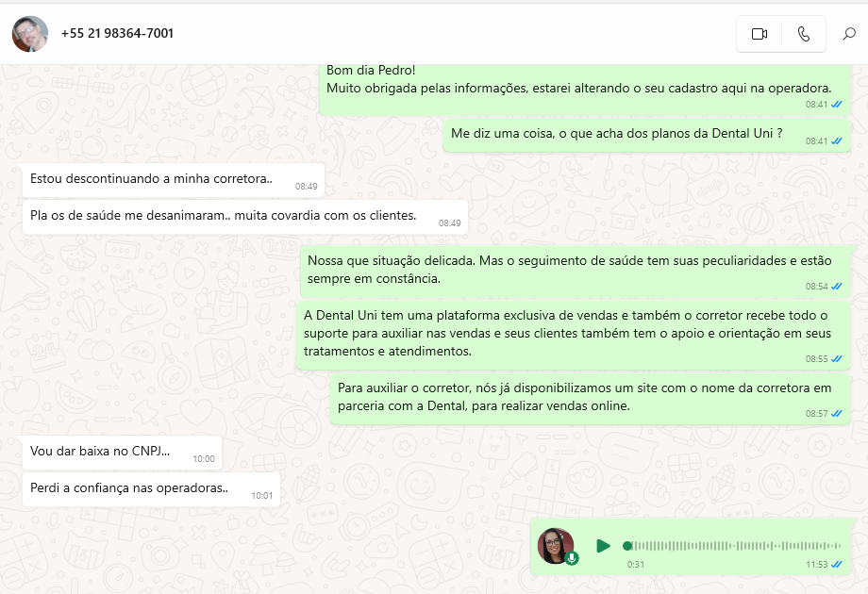This screenshot has height=594, width=868.
Task: Click read-receipt checkmarks on the 08:54 message
Action: point(837,287)
